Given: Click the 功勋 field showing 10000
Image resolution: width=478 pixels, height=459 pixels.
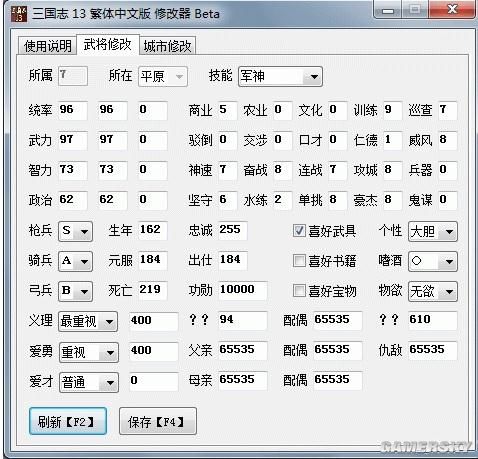Looking at the screenshot, I should (243, 290).
